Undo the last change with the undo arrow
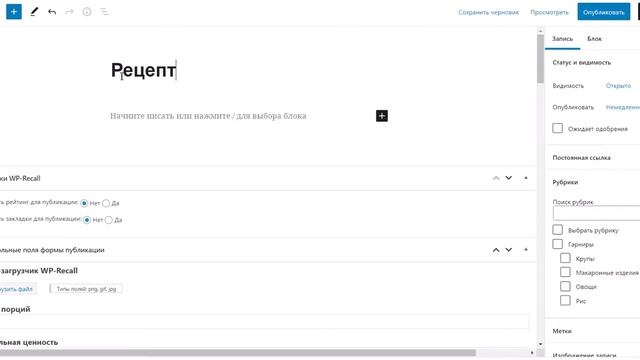 [x=52, y=12]
